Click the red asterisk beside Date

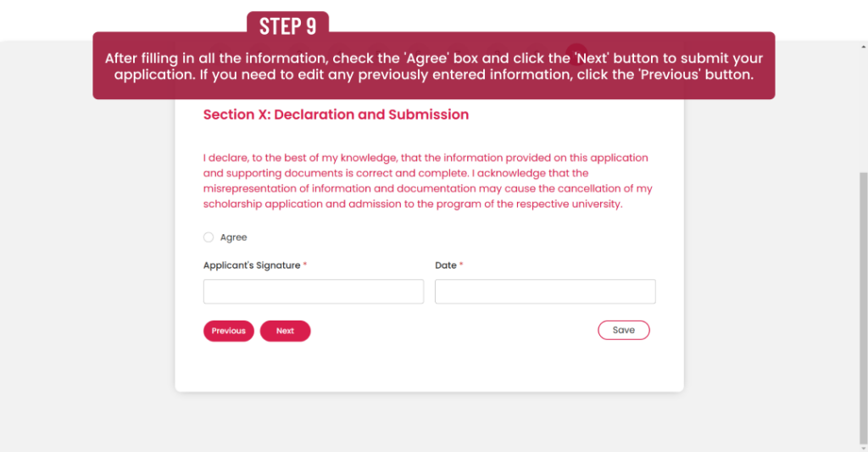pos(462,265)
